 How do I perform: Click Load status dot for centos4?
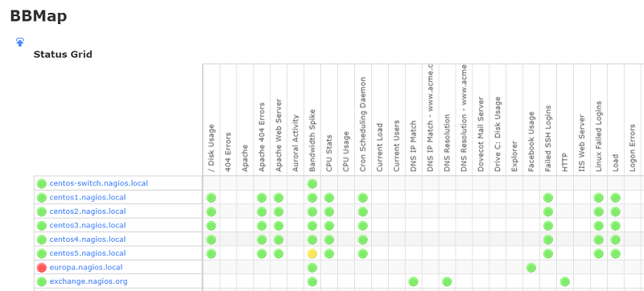(615, 240)
